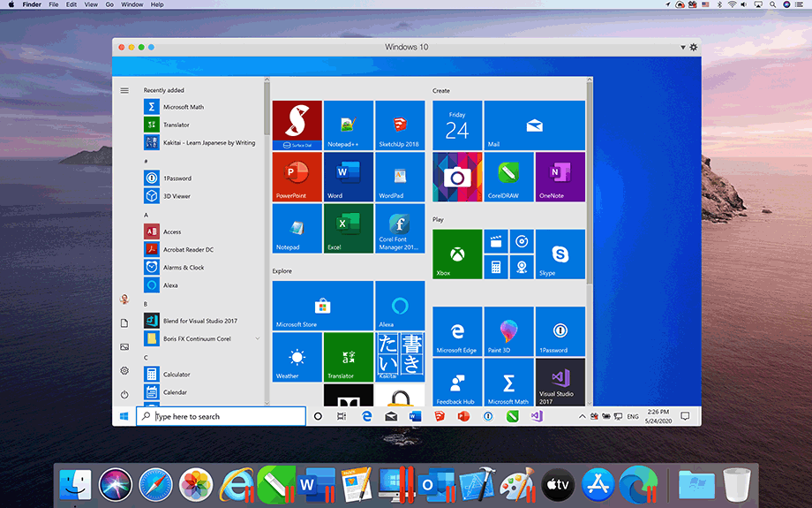Open the File menu
Viewport: 812px width, 508px height.
53,4
